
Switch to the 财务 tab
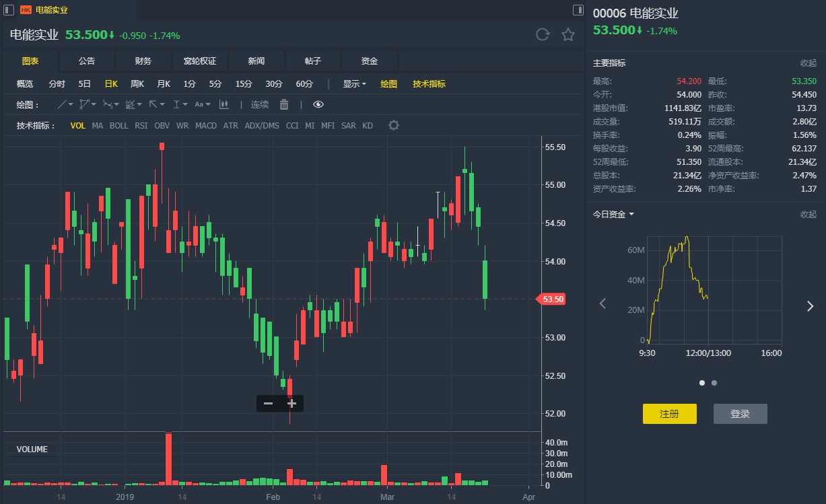point(143,61)
